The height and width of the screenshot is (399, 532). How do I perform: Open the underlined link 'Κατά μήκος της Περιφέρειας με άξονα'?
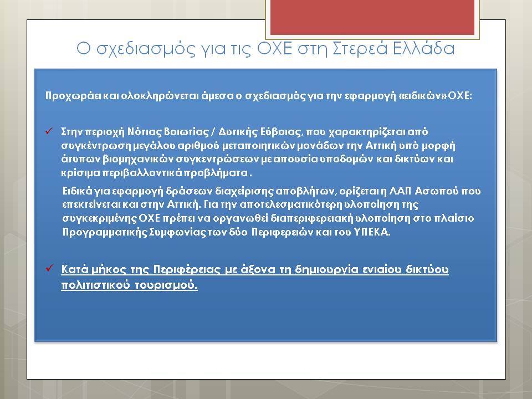point(255,269)
